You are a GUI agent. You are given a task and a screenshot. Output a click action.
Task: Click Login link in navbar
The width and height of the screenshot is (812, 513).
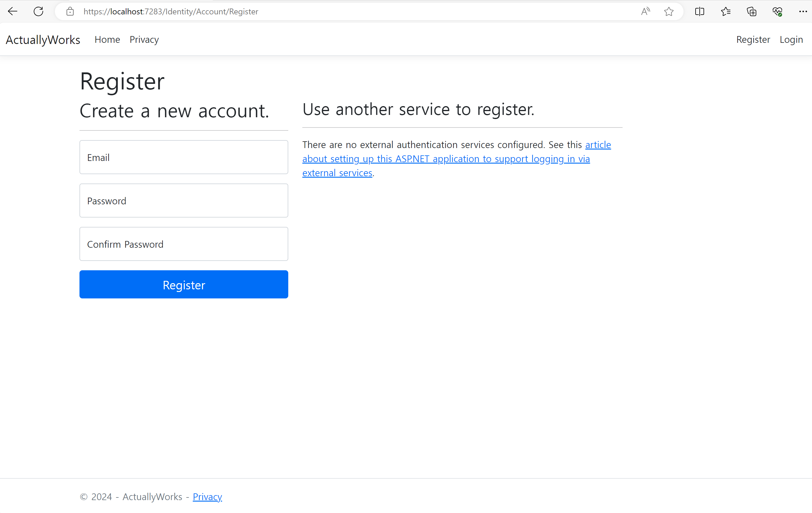click(791, 40)
